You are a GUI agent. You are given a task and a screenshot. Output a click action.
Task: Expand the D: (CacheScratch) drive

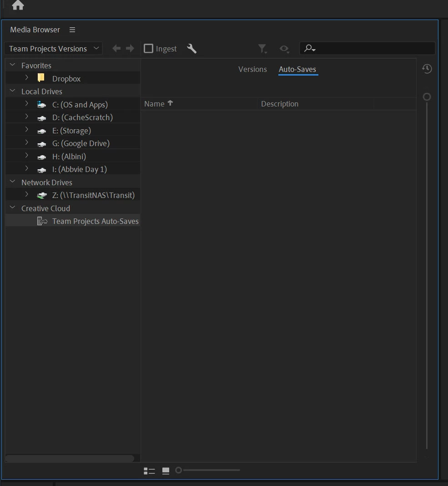click(x=27, y=116)
